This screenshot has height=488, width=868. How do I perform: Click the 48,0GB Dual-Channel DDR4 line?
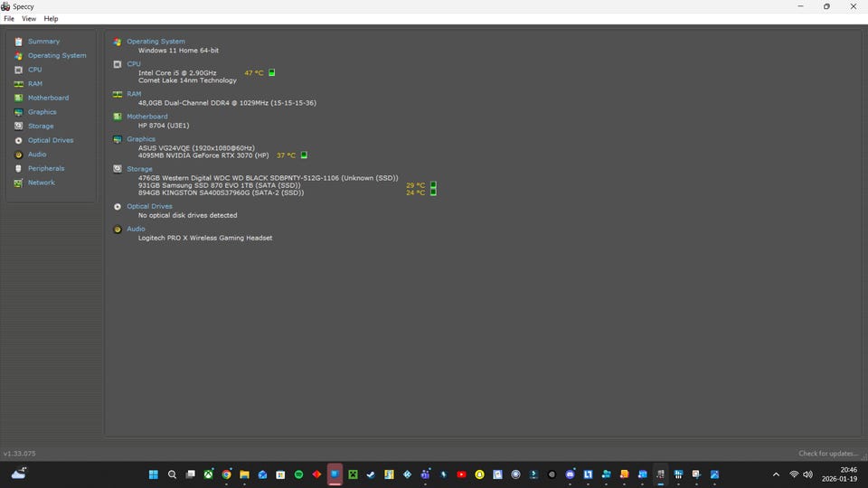[227, 103]
